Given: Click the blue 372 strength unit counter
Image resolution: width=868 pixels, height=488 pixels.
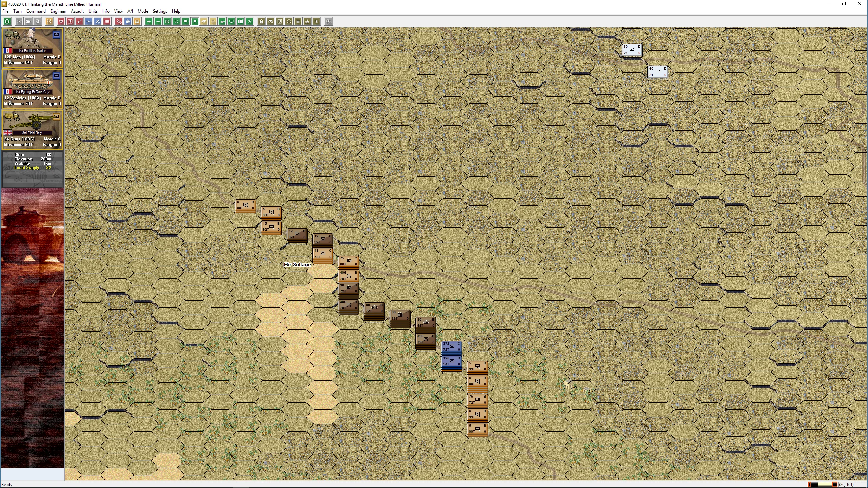Looking at the screenshot, I should (x=451, y=347).
